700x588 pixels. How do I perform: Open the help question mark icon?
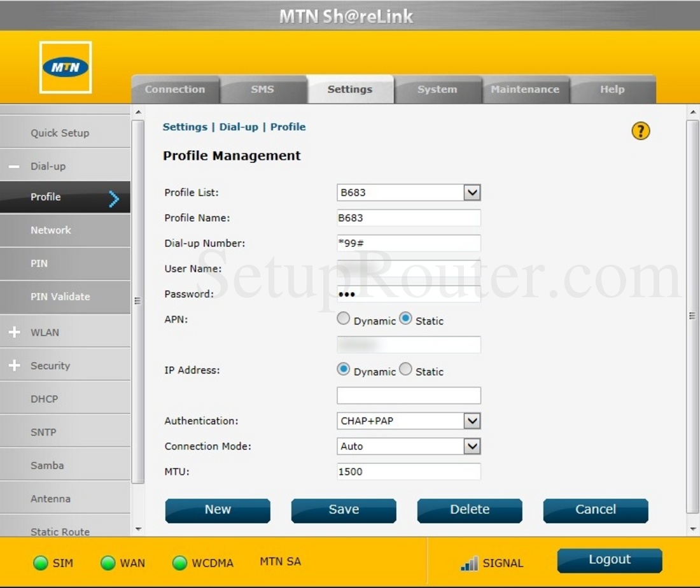click(x=641, y=130)
